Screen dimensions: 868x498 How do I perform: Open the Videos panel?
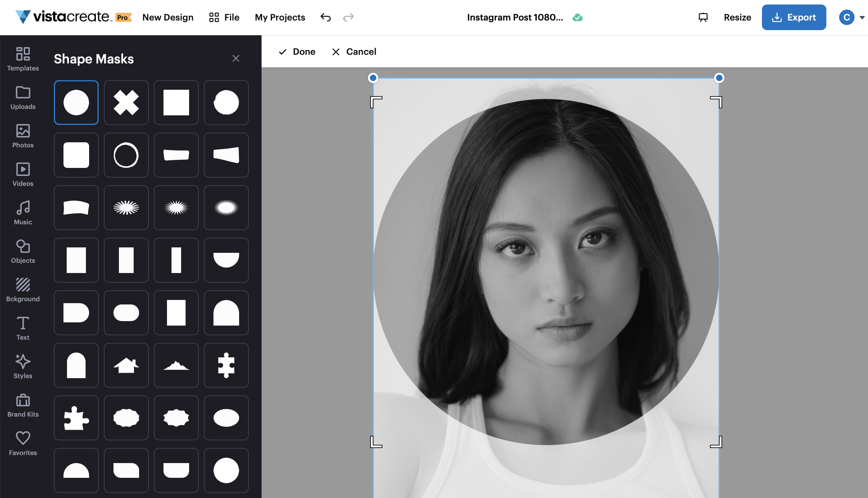(x=22, y=175)
